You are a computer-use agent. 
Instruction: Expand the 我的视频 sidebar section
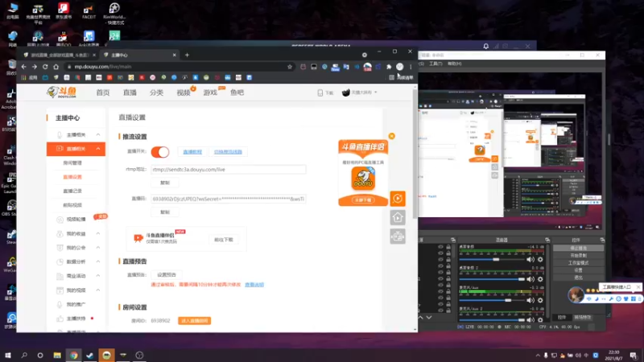(x=97, y=290)
